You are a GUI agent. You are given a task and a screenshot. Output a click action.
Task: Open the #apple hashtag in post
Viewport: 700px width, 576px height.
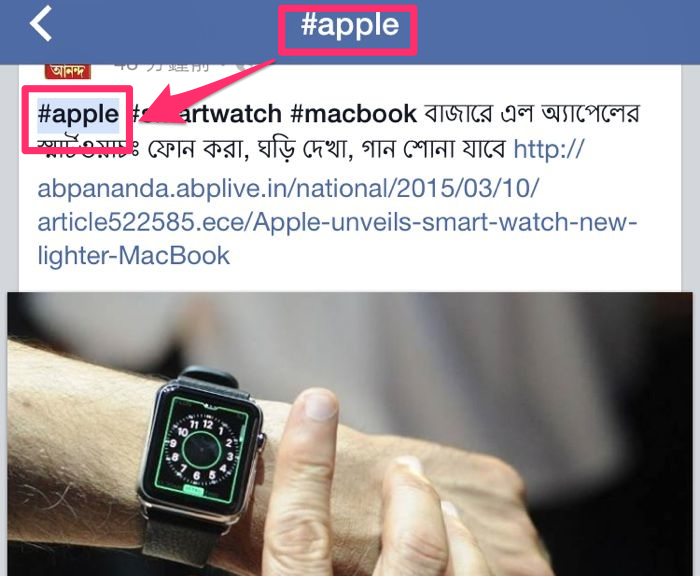(x=79, y=114)
